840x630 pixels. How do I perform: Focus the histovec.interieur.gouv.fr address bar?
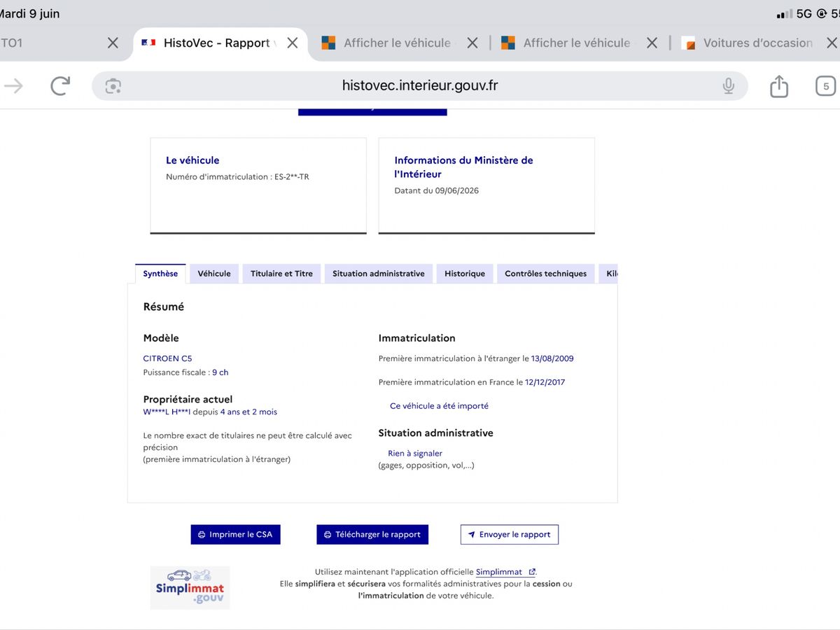click(420, 86)
